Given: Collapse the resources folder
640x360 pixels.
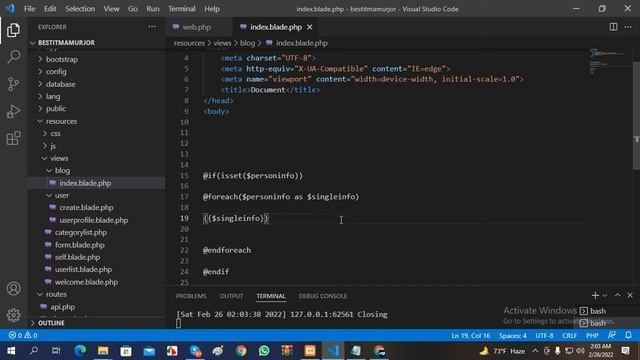Looking at the screenshot, I should [61, 121].
